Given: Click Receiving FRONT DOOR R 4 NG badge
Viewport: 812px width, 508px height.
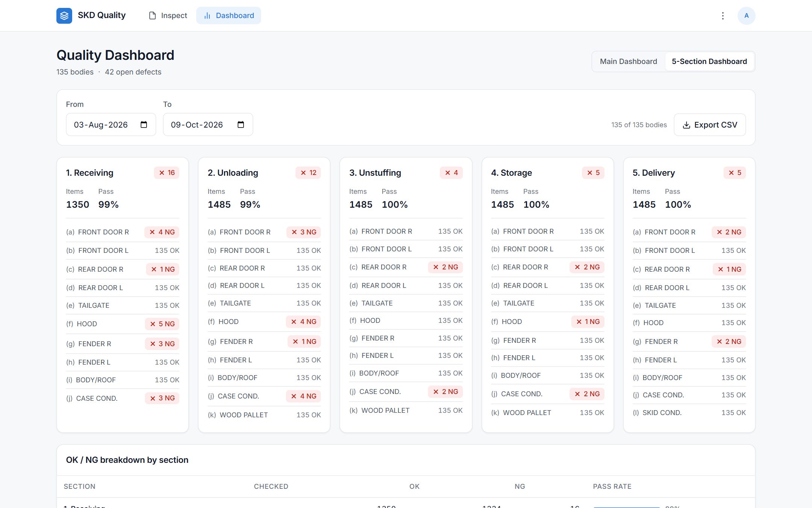Looking at the screenshot, I should pyautogui.click(x=162, y=232).
